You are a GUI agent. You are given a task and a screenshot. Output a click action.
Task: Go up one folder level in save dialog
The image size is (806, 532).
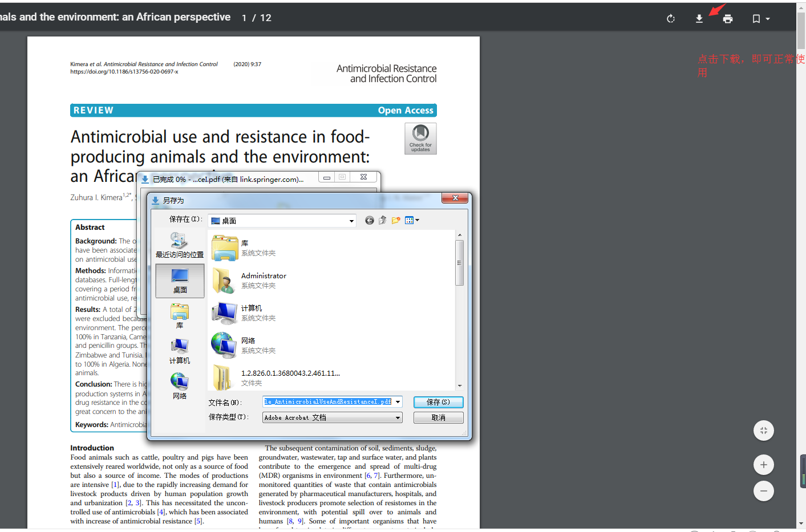tap(383, 221)
